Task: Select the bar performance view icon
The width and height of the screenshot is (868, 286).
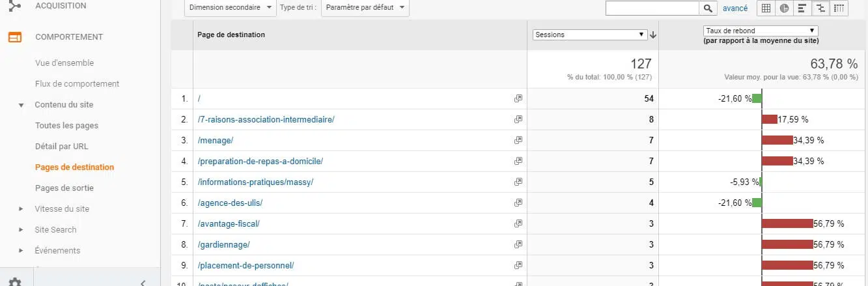Action: (x=802, y=8)
